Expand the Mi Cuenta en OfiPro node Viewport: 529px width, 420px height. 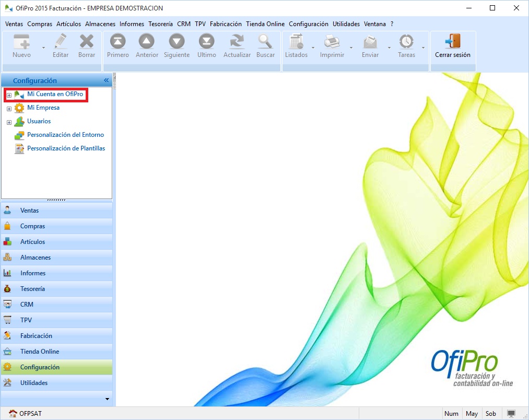[x=9, y=95]
